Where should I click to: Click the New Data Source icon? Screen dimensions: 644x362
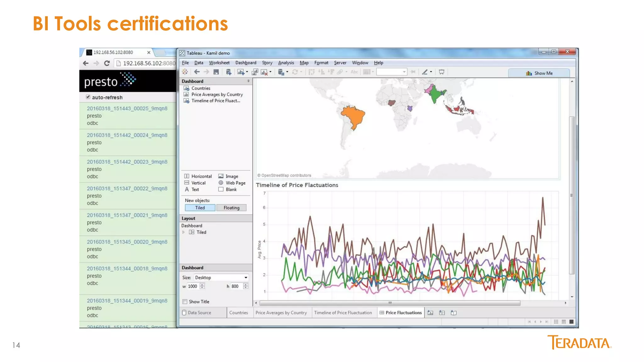click(229, 72)
